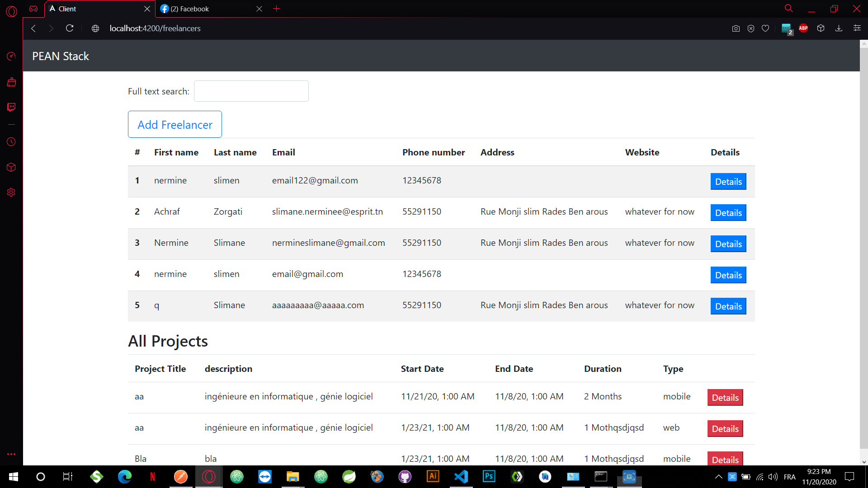This screenshot has height=488, width=868.
Task: Click the PEAN Stack brand link
Action: (61, 56)
